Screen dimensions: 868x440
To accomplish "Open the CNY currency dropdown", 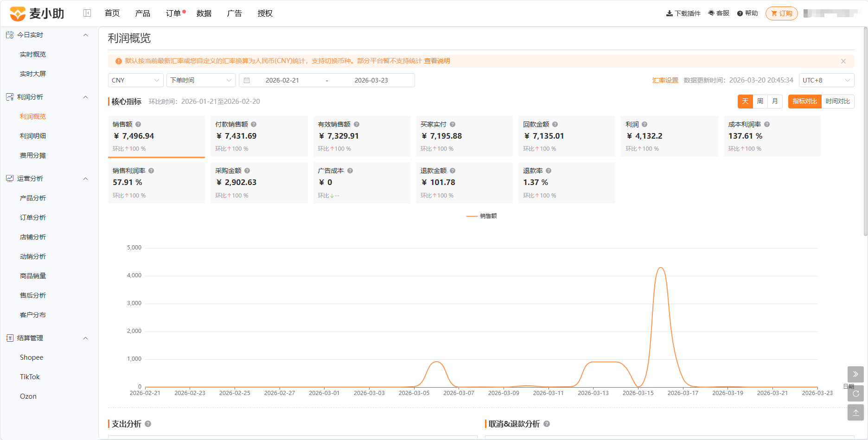I will (136, 80).
